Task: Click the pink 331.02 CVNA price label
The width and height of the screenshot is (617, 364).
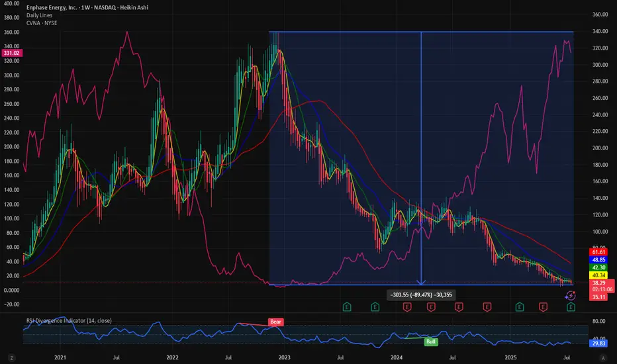Action: point(12,53)
